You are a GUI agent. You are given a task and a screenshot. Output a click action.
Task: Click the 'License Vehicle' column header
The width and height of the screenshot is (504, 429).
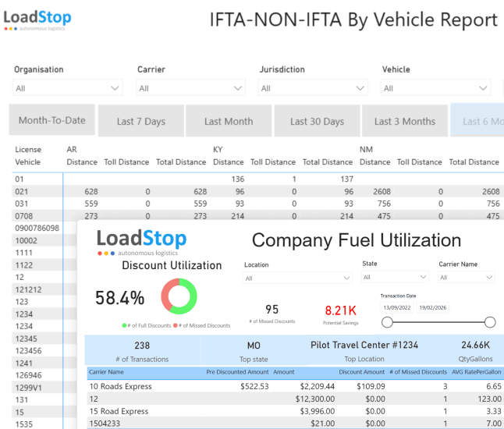(x=28, y=155)
